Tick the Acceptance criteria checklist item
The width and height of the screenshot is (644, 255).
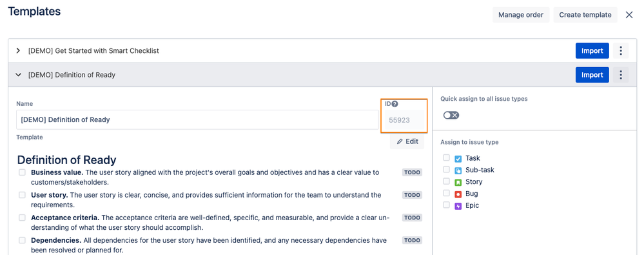pyautogui.click(x=22, y=218)
